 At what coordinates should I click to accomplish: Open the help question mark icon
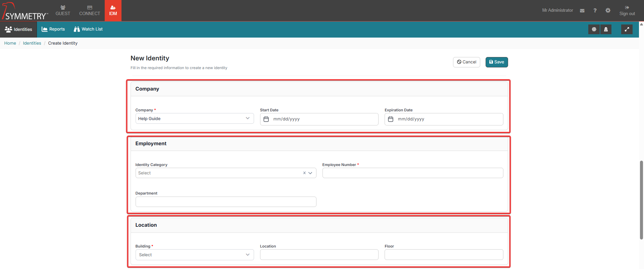tap(595, 11)
